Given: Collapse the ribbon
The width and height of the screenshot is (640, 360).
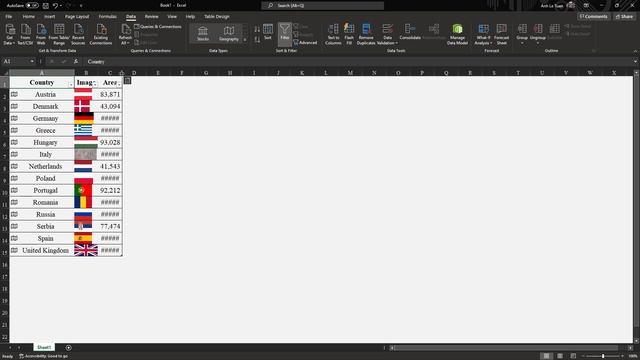Looking at the screenshot, I should [x=635, y=51].
